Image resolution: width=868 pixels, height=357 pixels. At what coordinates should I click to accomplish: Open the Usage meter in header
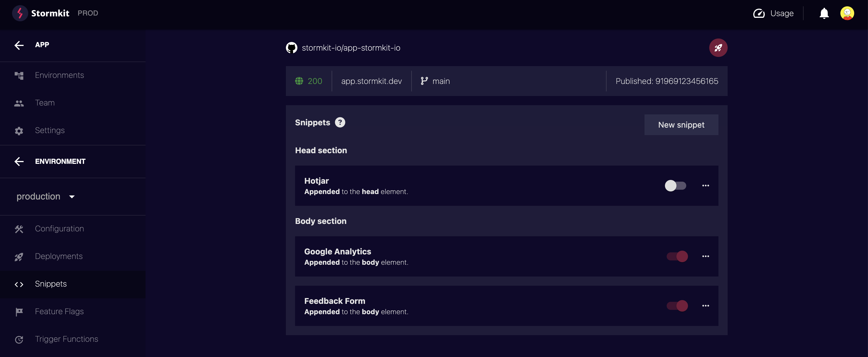(773, 14)
